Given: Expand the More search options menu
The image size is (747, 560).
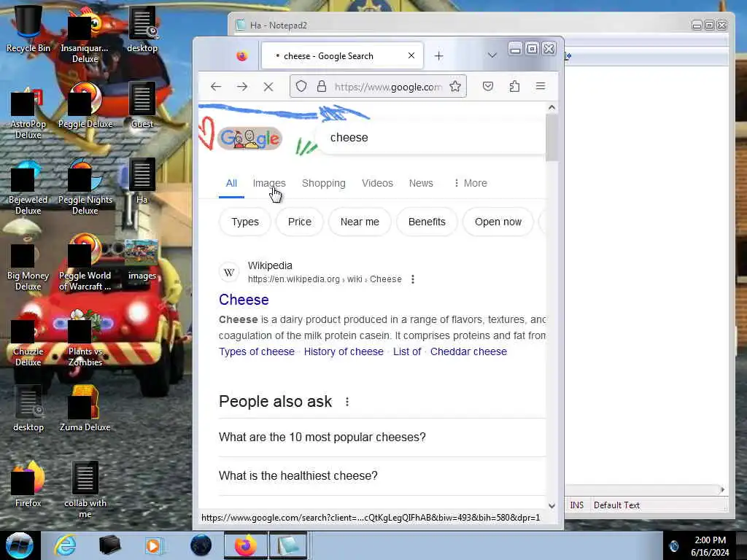Looking at the screenshot, I should (470, 183).
